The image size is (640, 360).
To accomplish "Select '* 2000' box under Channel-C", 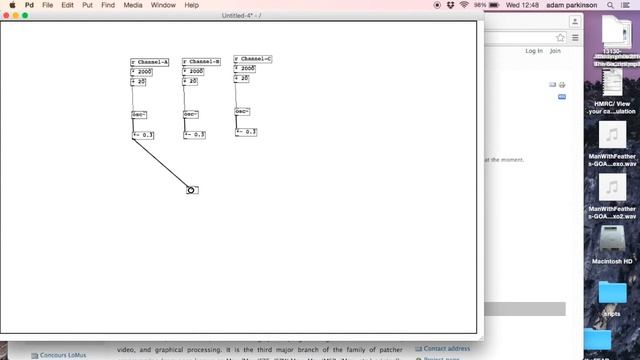I will 244,69.
